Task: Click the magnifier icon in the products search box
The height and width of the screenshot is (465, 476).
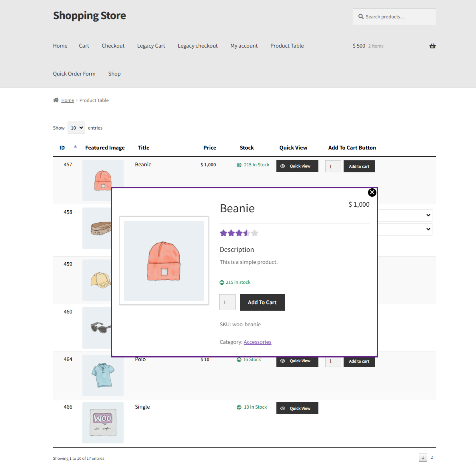Action: click(x=360, y=16)
